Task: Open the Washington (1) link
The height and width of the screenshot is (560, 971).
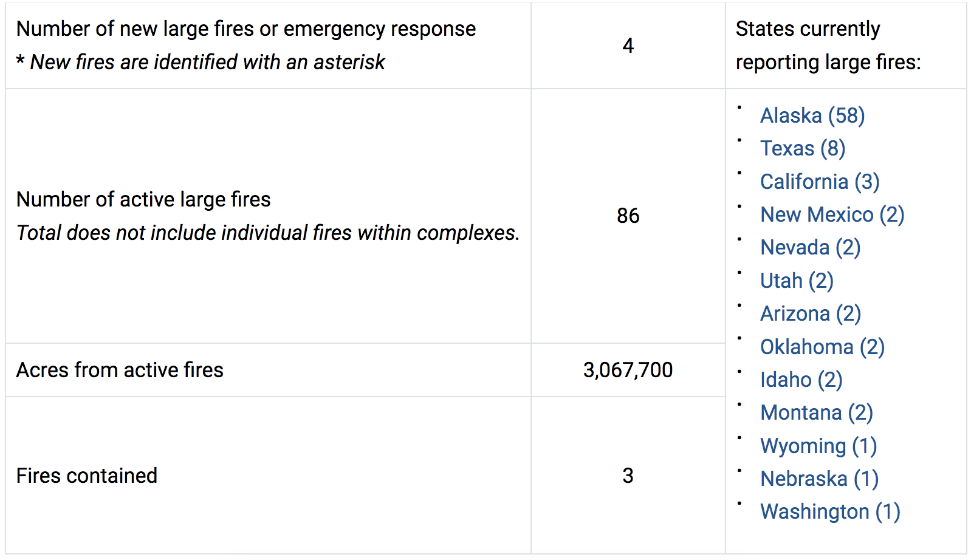Action: [x=829, y=511]
